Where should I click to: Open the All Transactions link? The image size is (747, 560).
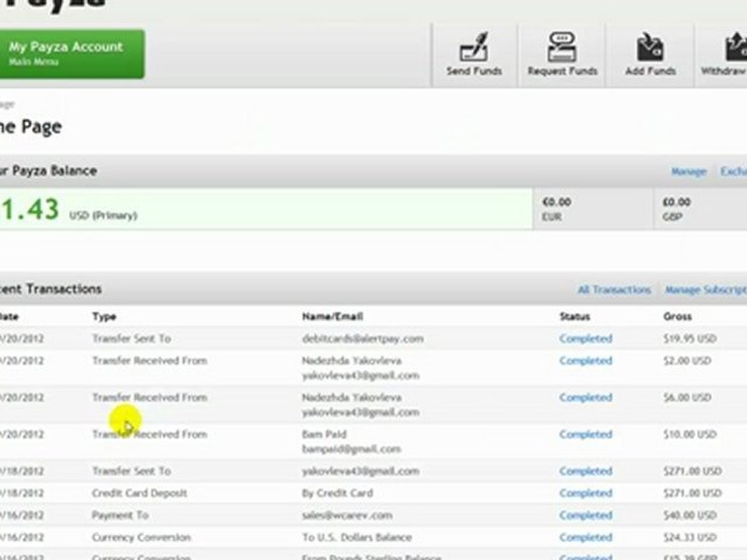point(614,289)
